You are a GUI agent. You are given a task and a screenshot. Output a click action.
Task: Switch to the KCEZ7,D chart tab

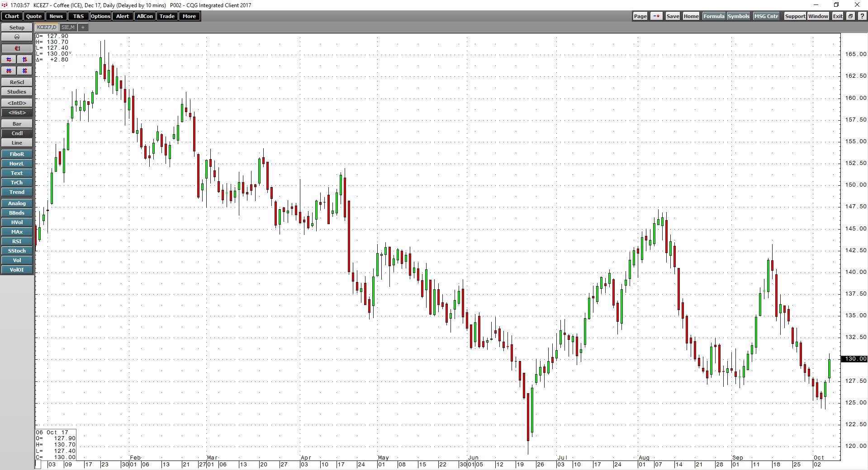(x=47, y=28)
